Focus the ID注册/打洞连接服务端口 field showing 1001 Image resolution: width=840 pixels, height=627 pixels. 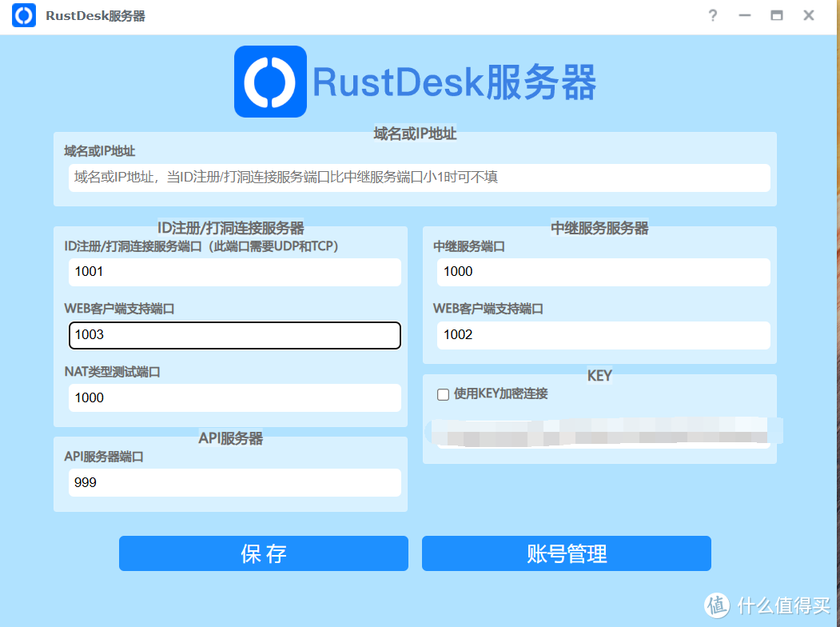pos(234,272)
